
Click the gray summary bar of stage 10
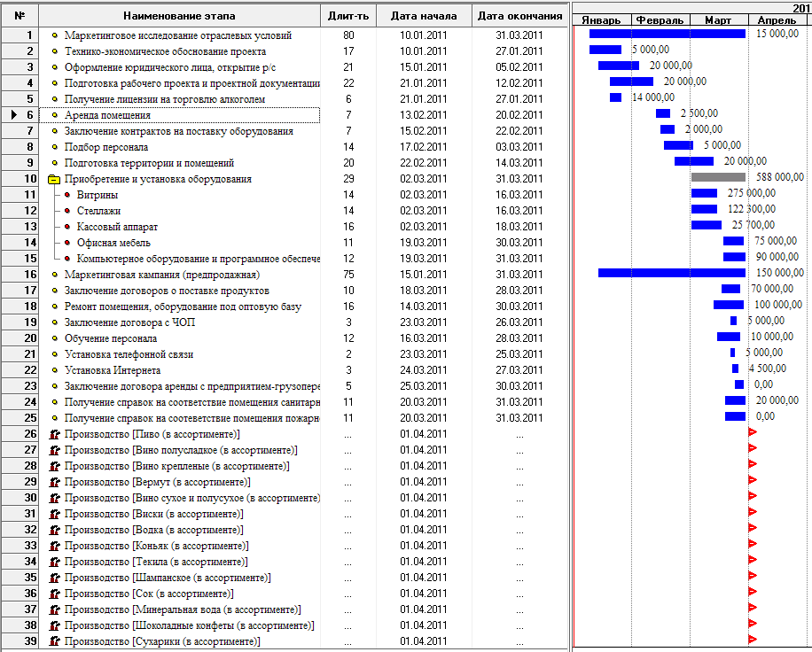(718, 177)
